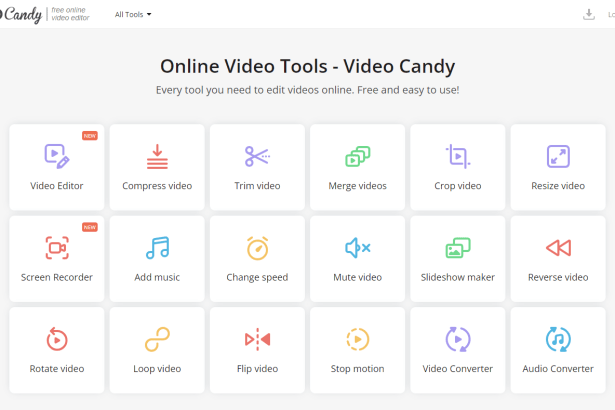Click the "Compress video" text label
The image size is (615, 410).
157,186
